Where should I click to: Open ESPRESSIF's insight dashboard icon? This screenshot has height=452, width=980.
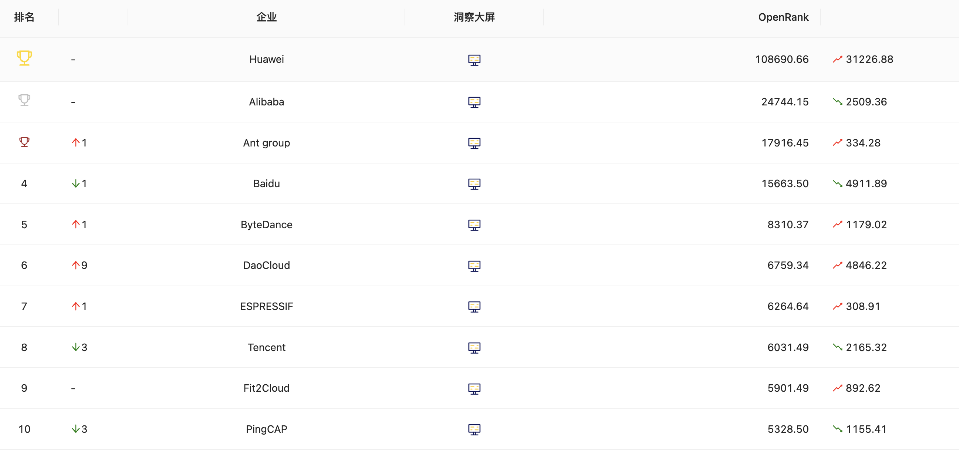[x=474, y=307]
